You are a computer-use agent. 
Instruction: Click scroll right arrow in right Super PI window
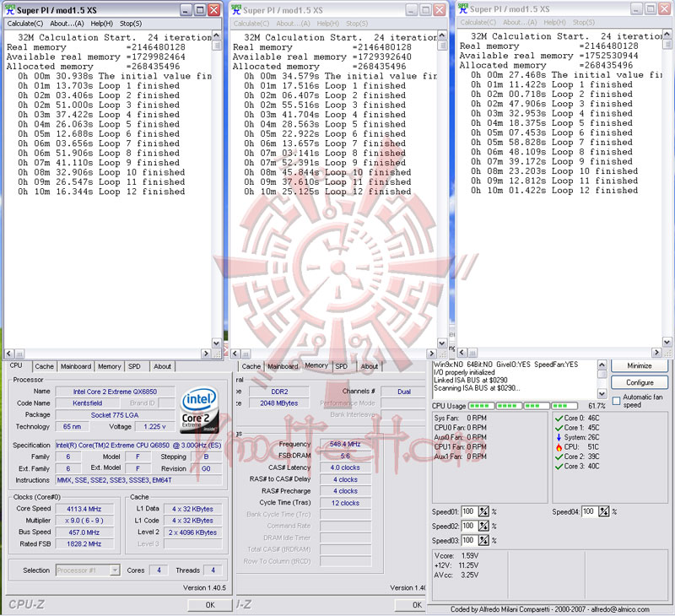[656, 353]
